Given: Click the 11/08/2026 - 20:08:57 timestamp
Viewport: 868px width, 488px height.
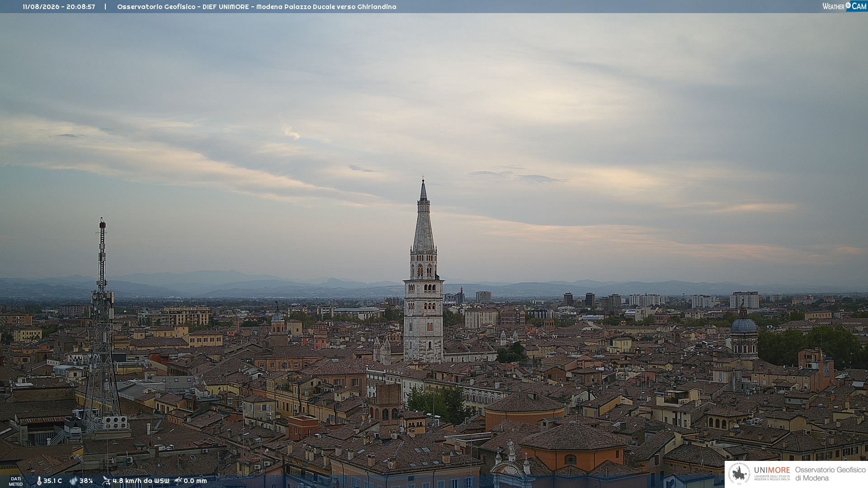Looking at the screenshot, I should [x=59, y=7].
